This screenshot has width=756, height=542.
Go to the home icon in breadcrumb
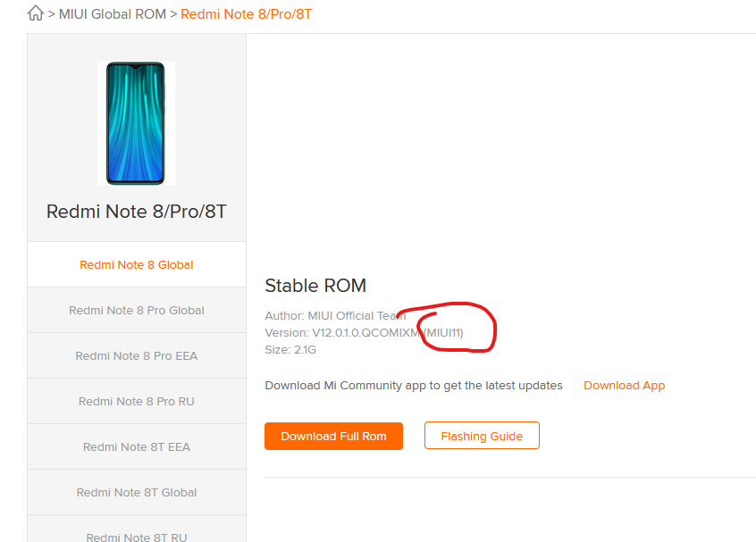[x=35, y=13]
